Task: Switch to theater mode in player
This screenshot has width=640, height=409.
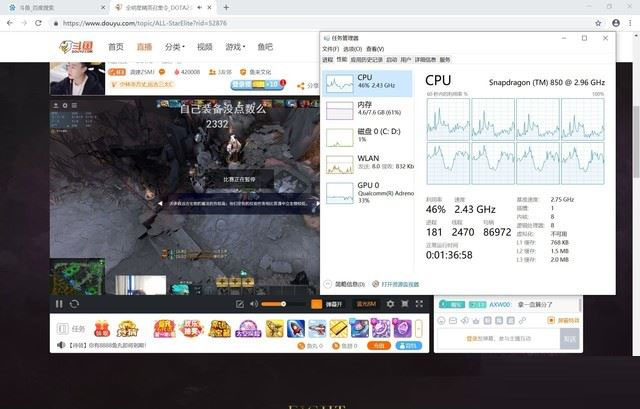Action: 404,304
